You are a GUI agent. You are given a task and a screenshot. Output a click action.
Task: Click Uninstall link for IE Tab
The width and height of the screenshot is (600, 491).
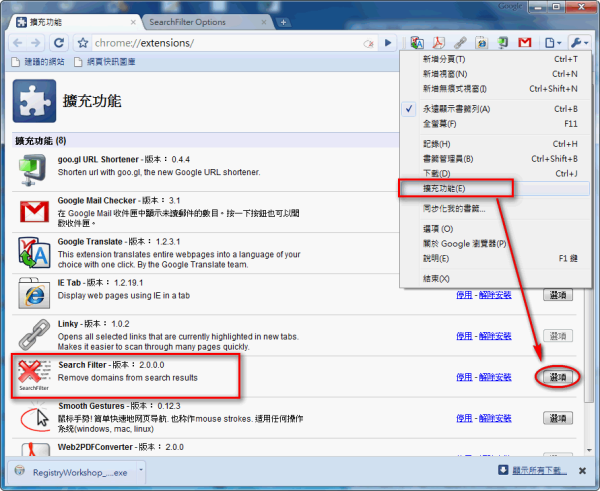coord(495,295)
